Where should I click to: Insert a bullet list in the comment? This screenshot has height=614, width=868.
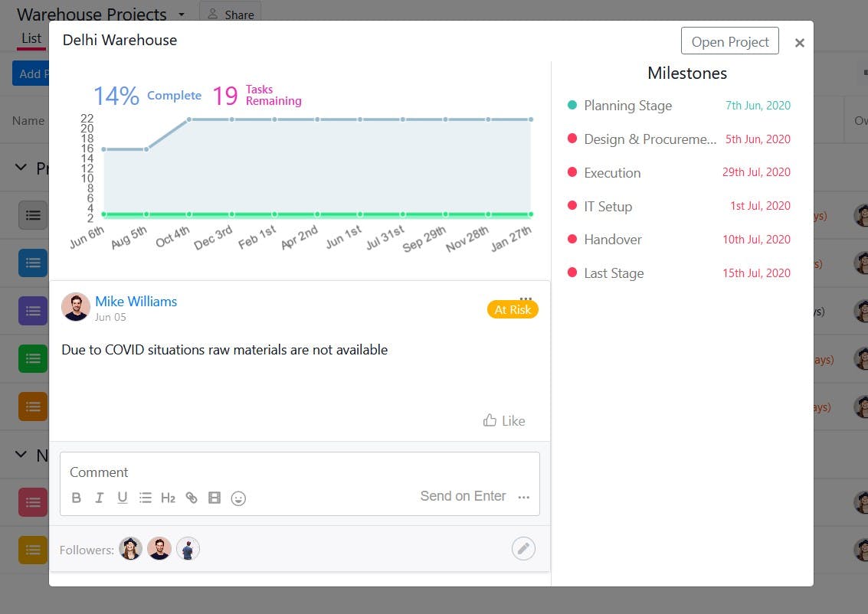146,498
